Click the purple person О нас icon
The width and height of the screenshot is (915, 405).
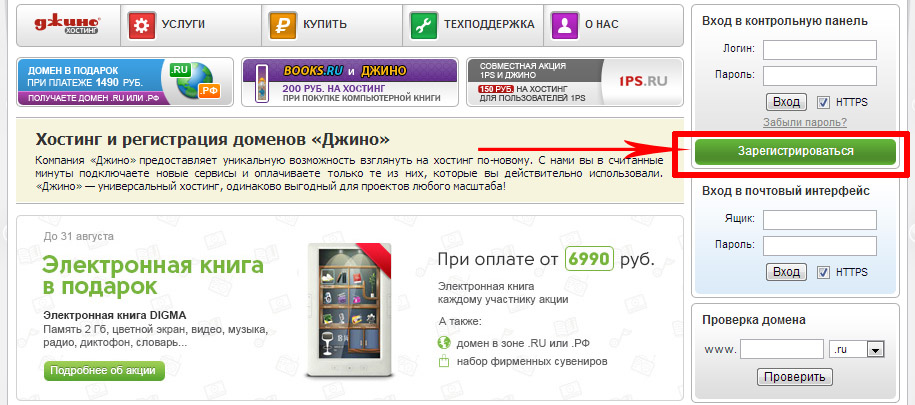(x=564, y=25)
